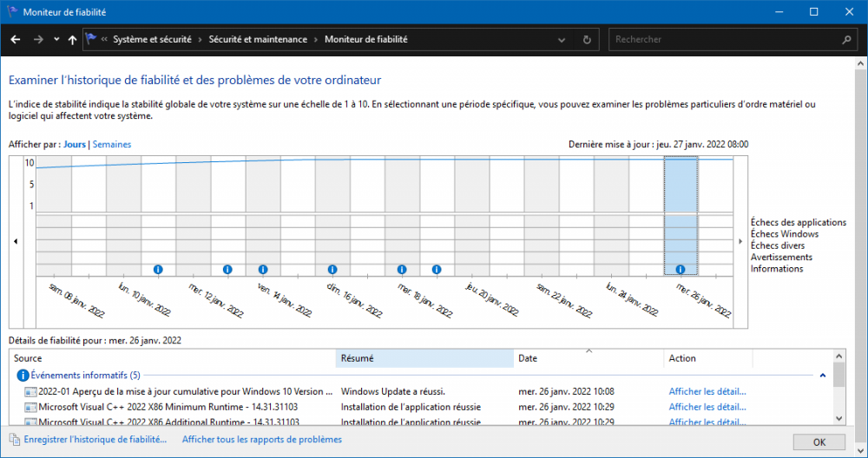The image size is (868, 458).
Task: Open Afficher tous les rapports de problèmes
Action: (261, 440)
